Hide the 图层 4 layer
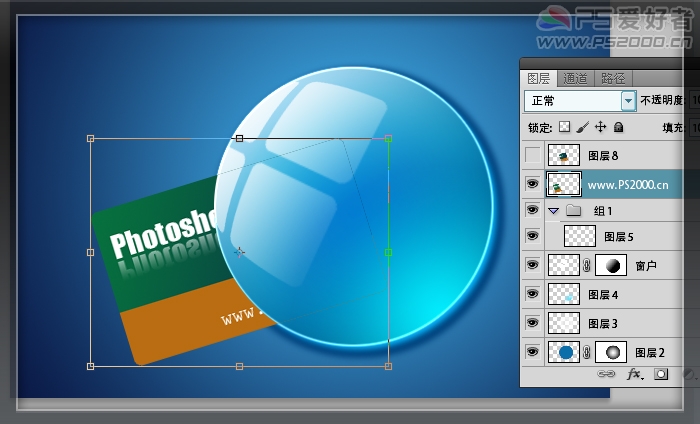The image size is (700, 424). pos(533,294)
